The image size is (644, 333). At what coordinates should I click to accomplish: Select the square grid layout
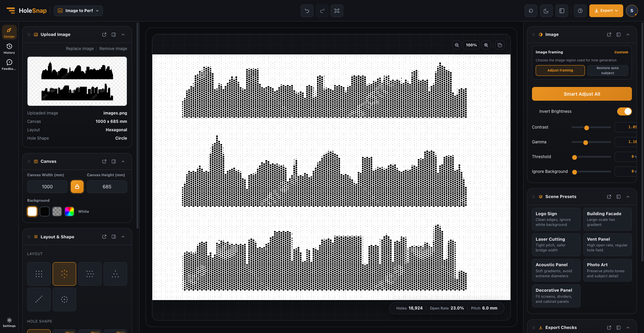tap(39, 274)
